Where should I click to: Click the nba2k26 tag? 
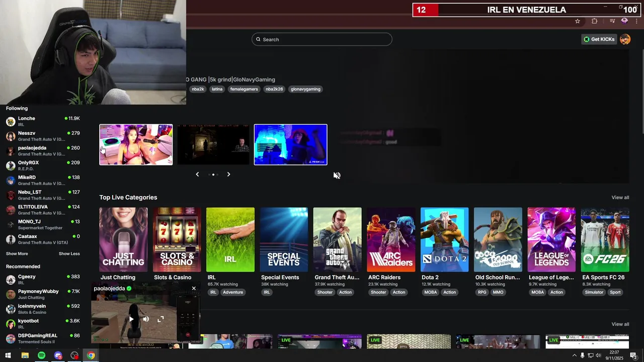point(274,89)
